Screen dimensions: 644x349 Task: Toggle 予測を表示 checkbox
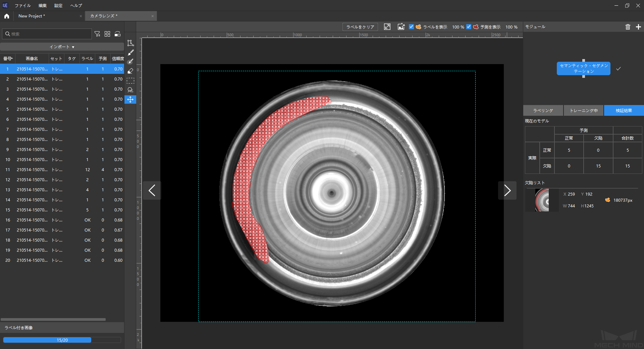[469, 27]
